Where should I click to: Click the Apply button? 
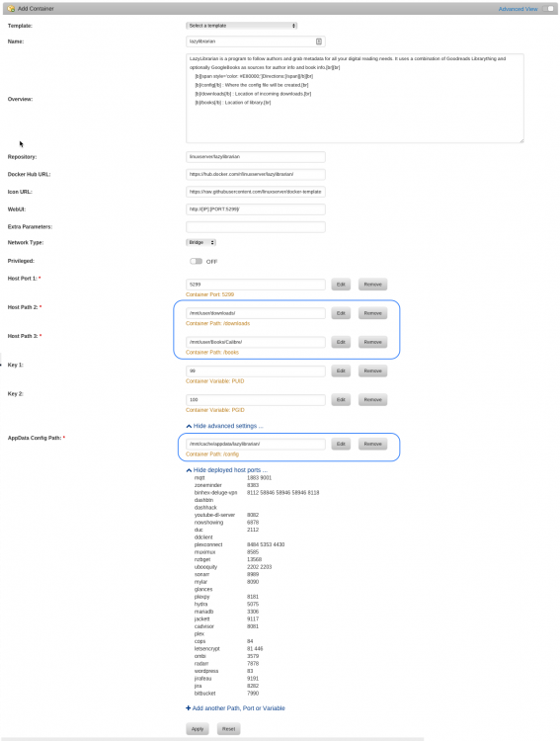tap(198, 729)
